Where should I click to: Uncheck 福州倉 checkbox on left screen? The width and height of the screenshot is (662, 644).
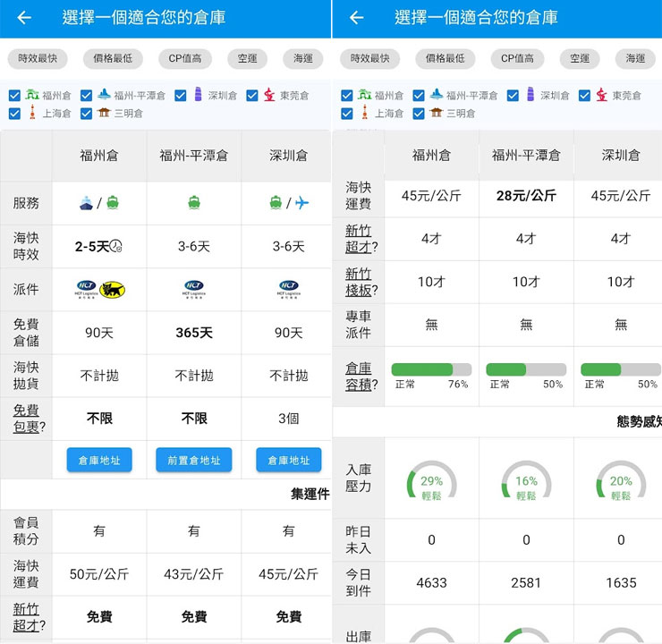pos(14,96)
